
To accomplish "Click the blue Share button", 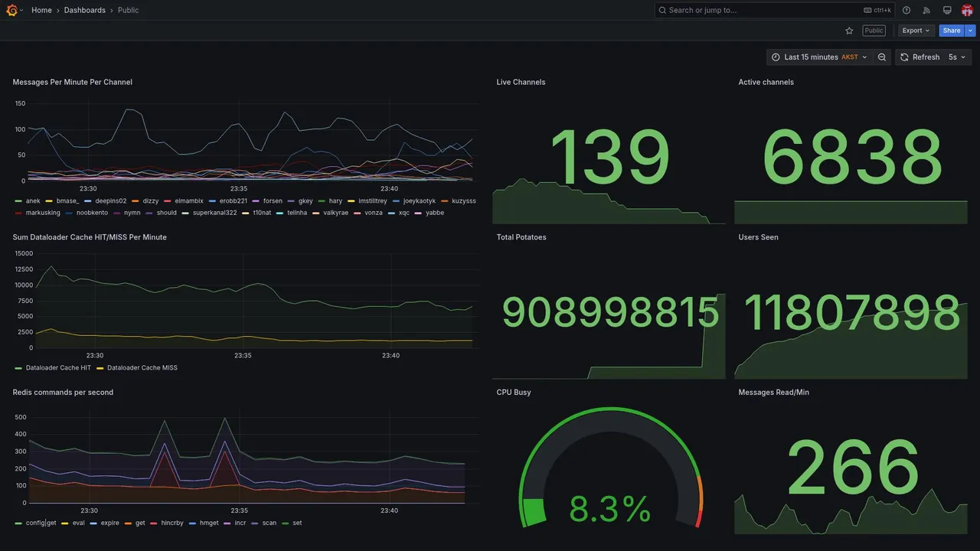I will (x=952, y=31).
